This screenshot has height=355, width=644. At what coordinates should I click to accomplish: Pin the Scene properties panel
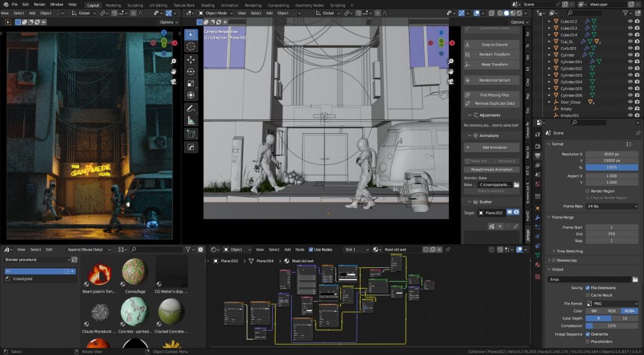pyautogui.click(x=638, y=133)
